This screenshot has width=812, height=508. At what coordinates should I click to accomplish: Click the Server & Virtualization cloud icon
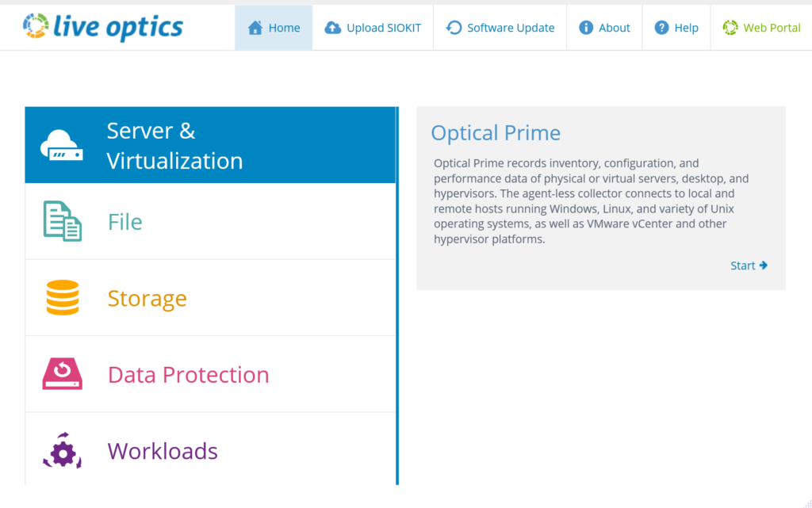click(62, 145)
